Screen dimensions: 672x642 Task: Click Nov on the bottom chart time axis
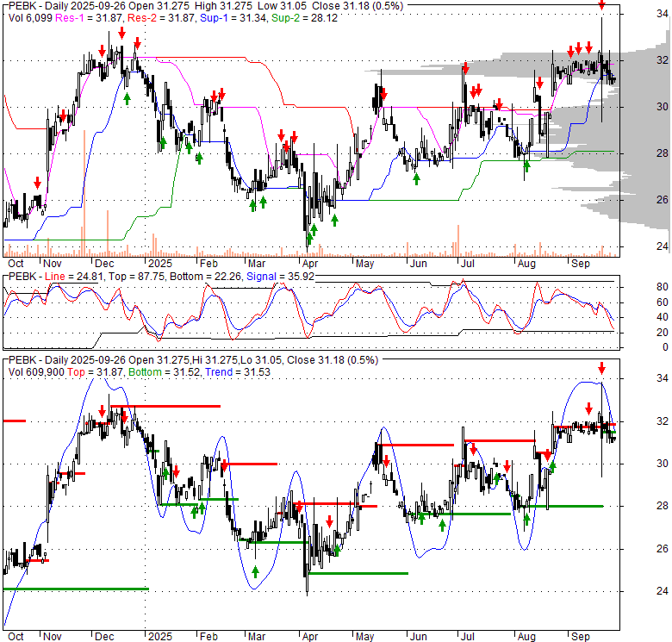point(53,637)
